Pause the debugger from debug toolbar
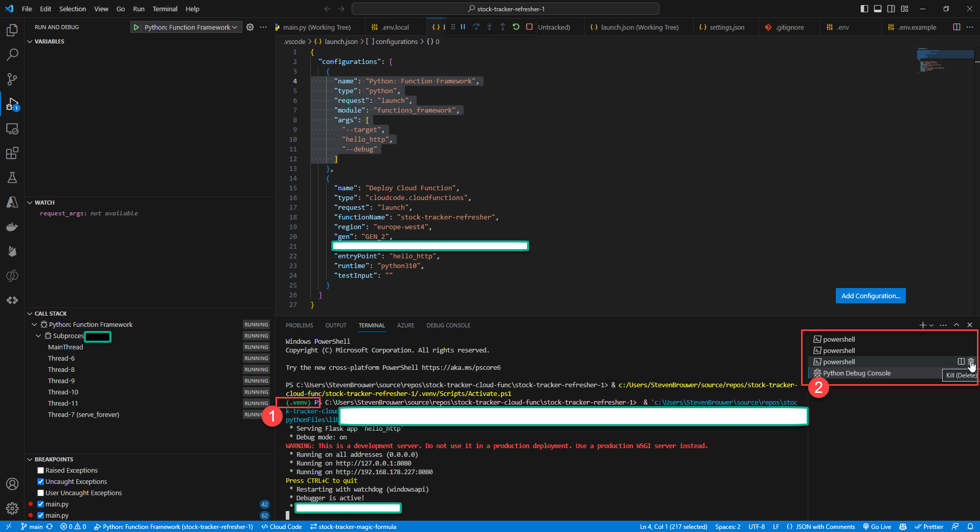The height and width of the screenshot is (532, 980). point(463,27)
